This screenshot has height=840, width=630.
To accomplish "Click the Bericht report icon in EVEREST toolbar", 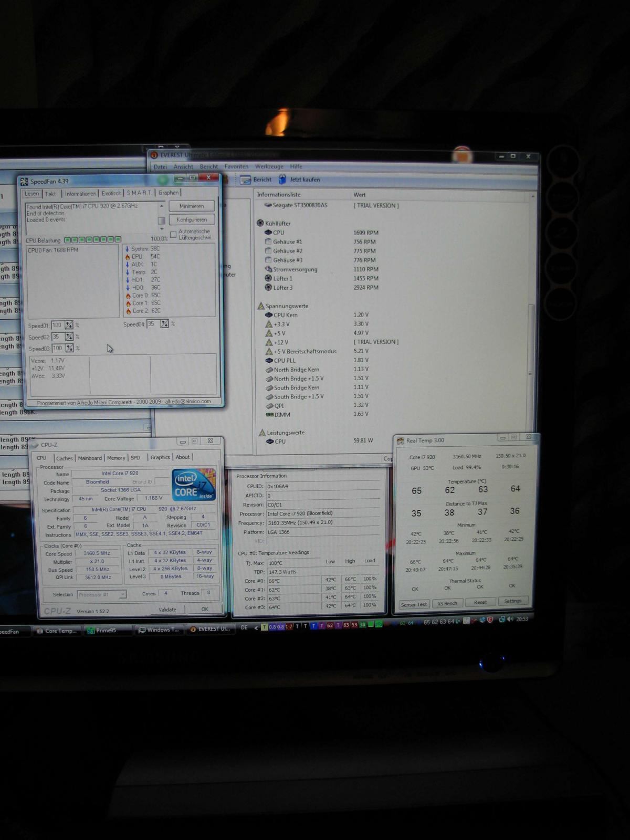I will (245, 180).
